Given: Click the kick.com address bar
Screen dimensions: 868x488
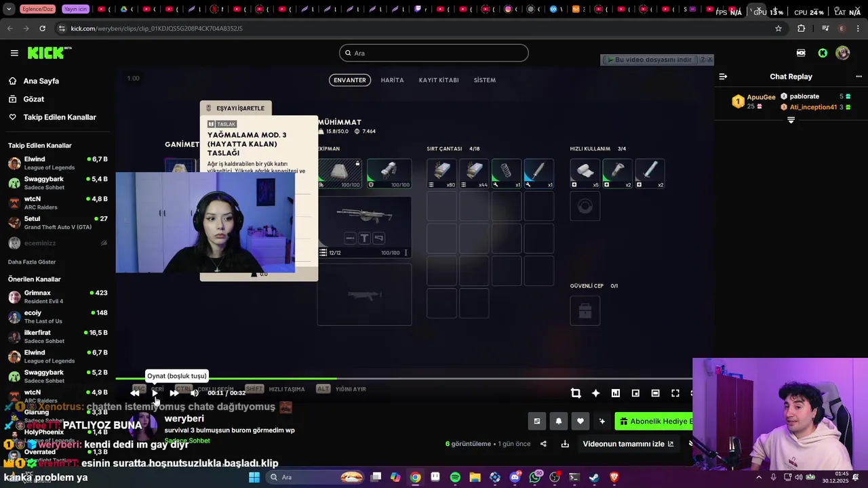Looking at the screenshot, I should 420,28.
